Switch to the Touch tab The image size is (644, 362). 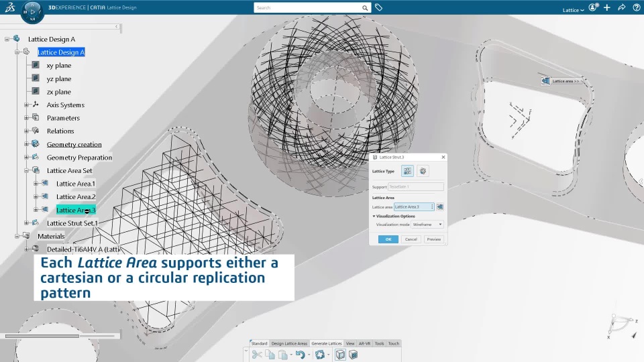pos(394,343)
